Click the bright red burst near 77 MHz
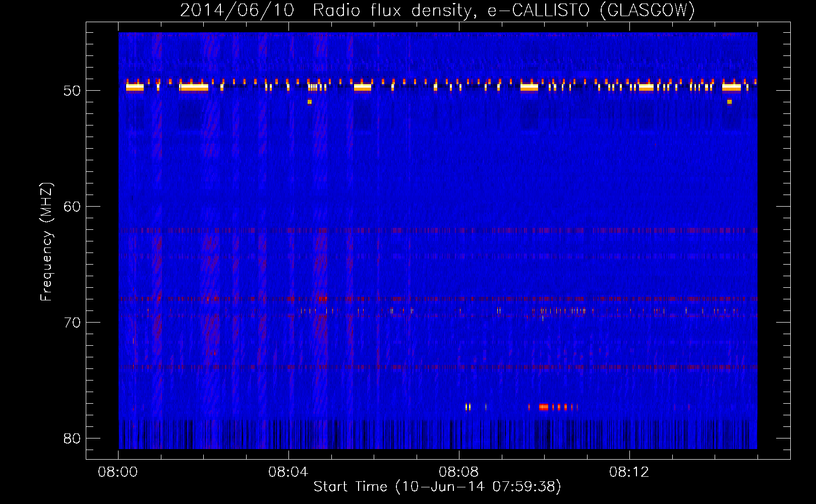 point(544,407)
